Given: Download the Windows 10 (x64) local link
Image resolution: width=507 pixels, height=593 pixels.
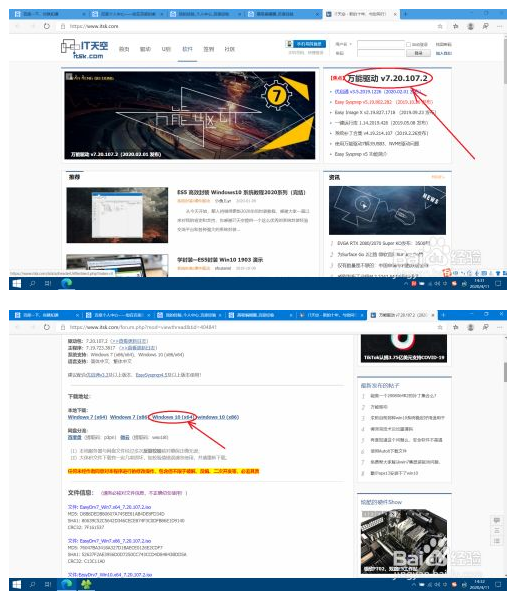Looking at the screenshot, I should 173,417.
